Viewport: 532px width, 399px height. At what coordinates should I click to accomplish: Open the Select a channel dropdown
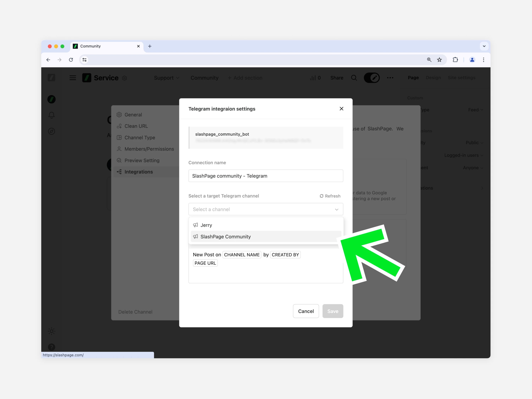click(266, 209)
